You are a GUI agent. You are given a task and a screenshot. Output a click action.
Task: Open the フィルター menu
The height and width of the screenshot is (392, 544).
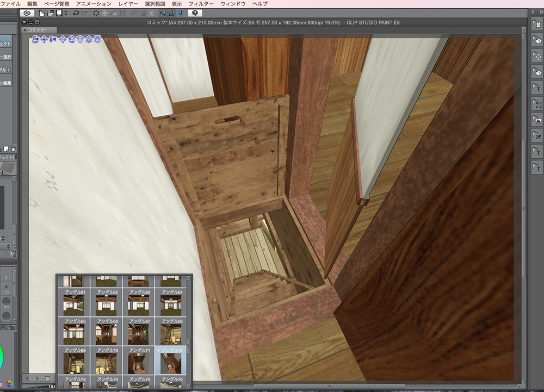pyautogui.click(x=201, y=4)
